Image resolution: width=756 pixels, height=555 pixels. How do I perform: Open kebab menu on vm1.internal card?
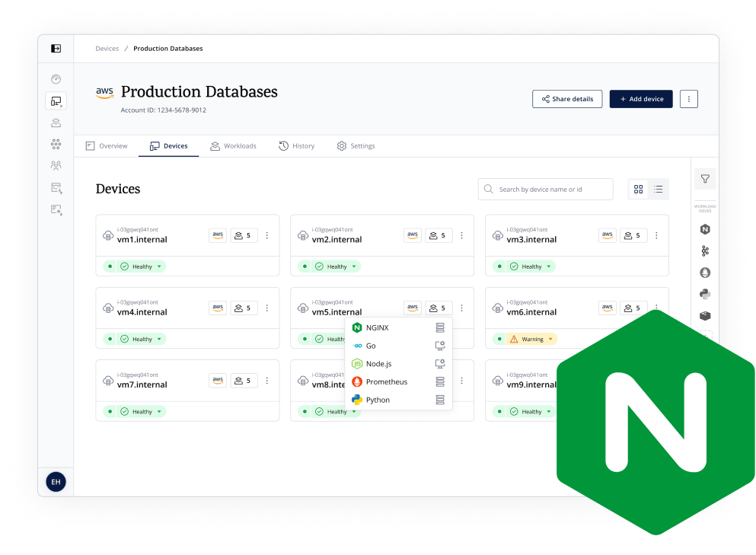coord(267,235)
